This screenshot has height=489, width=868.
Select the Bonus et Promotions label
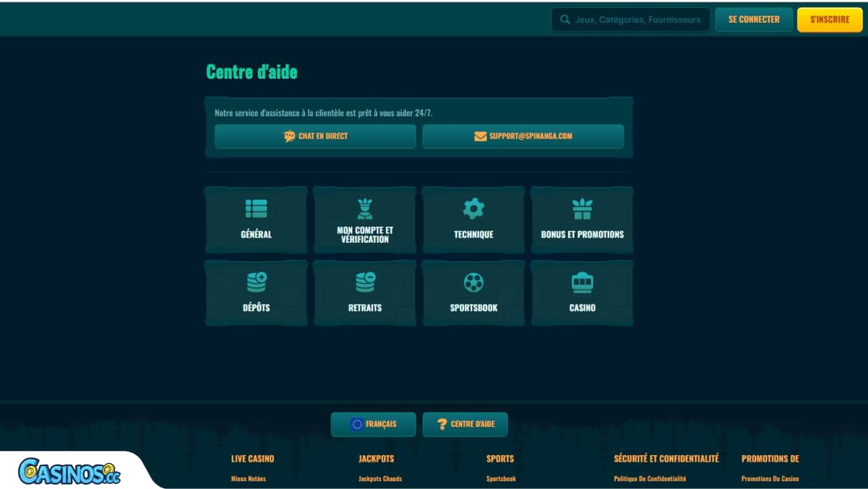(582, 235)
